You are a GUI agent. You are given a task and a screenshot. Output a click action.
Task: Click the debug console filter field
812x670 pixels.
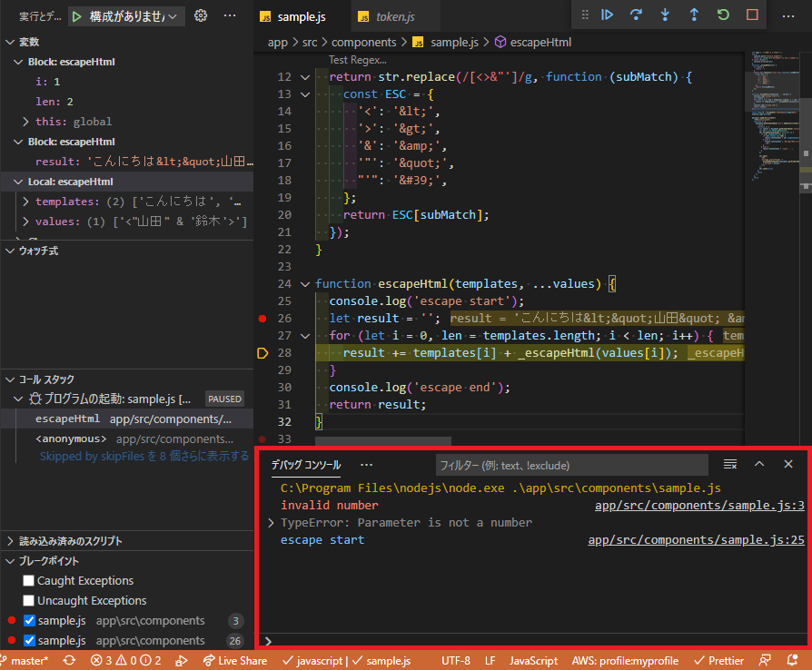pos(571,465)
